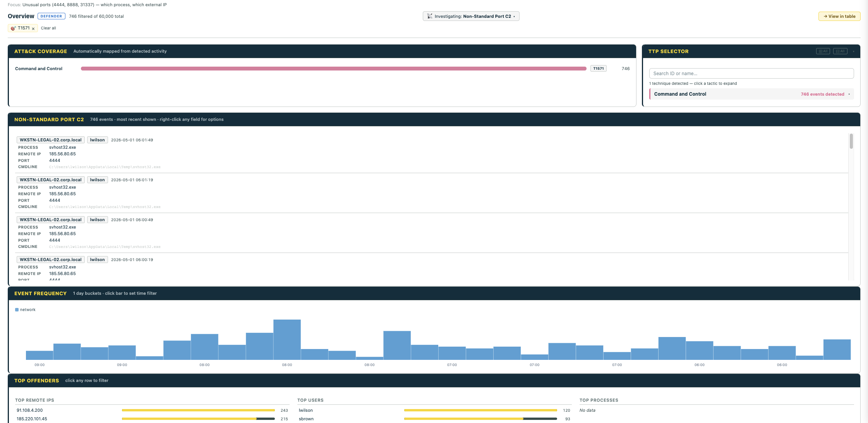Click the satellite icon beside Investigating label
868x423 pixels.
tap(429, 16)
